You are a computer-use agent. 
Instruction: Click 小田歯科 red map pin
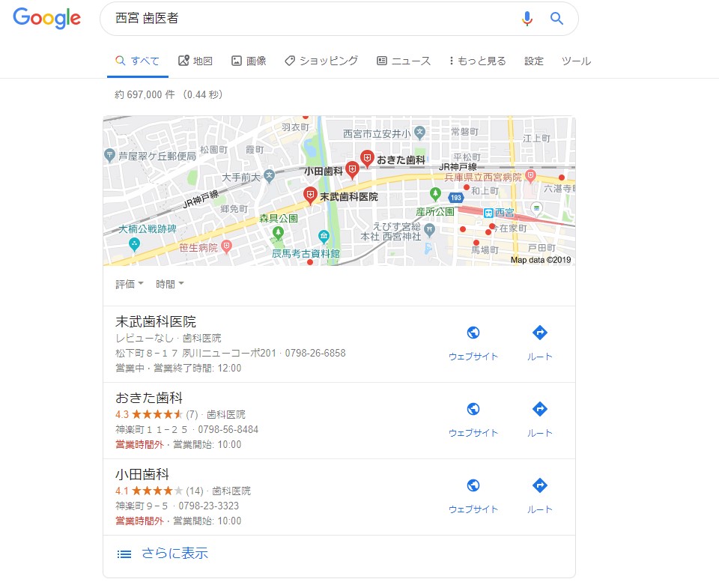point(352,170)
